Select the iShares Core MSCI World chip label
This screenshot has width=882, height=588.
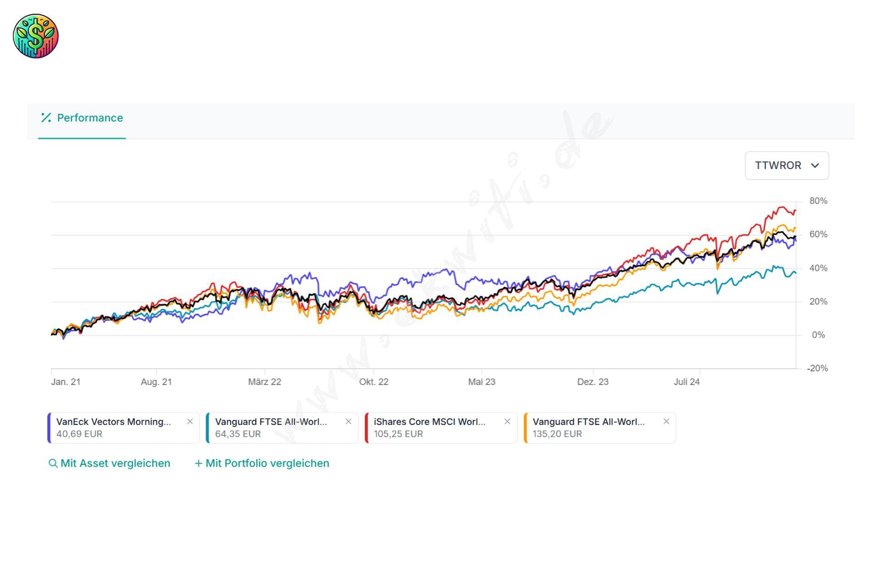coord(429,422)
